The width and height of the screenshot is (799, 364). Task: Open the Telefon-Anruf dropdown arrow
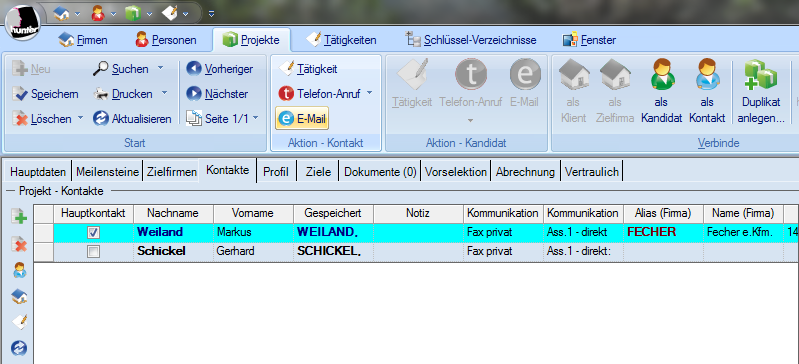pyautogui.click(x=369, y=94)
